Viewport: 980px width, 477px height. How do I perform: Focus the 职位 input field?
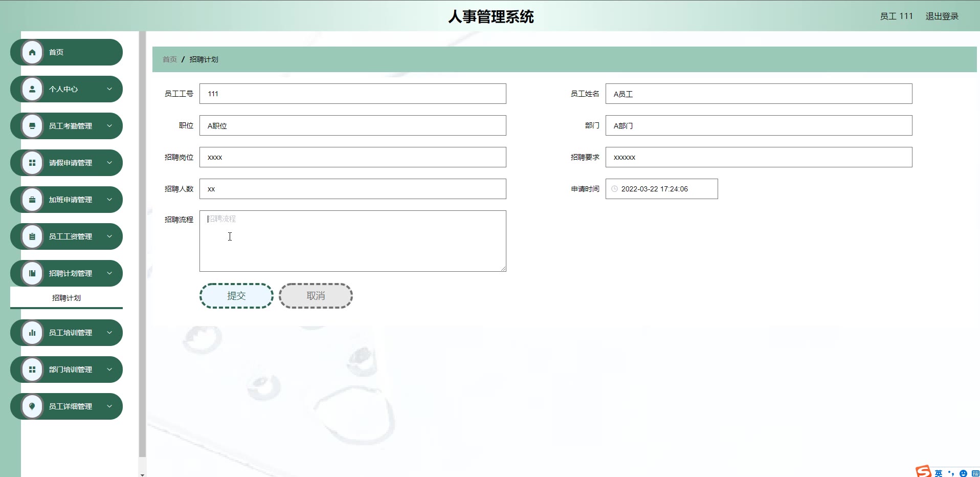point(353,125)
